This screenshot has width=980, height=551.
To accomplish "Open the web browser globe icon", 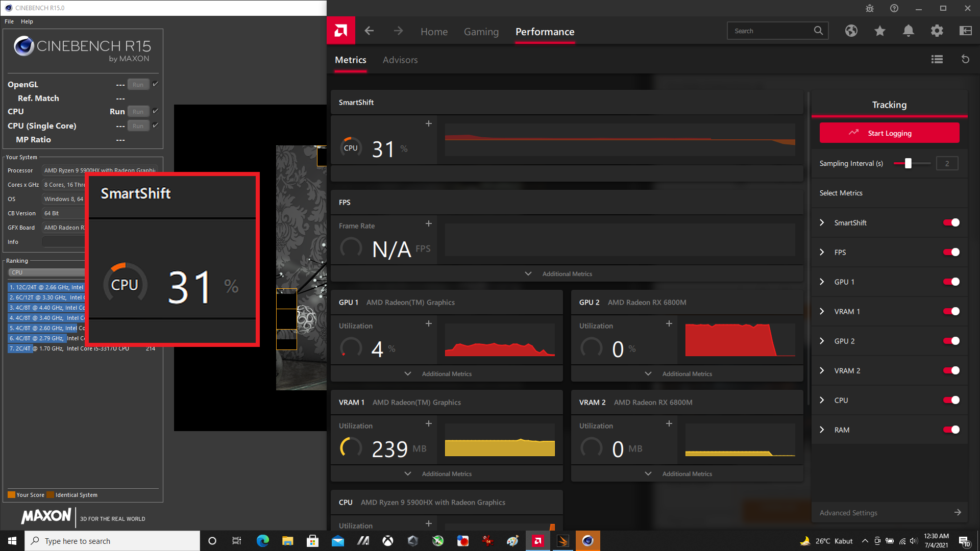I will (x=851, y=31).
